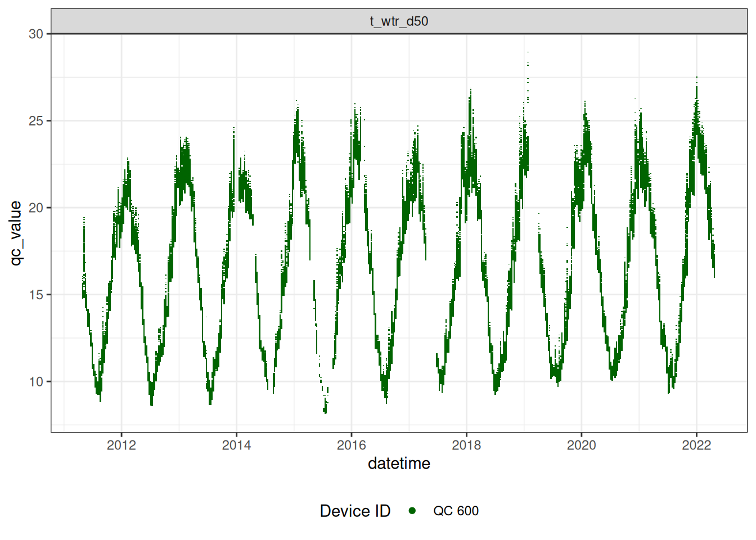Click the 2020 x-axis tick label
Viewport: 756px width, 540px height.
pos(581,445)
